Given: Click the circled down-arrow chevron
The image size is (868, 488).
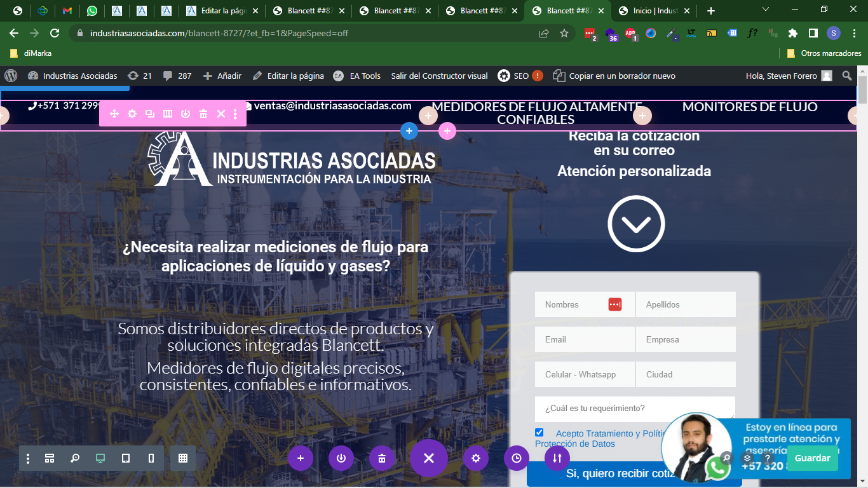Looking at the screenshot, I should [x=636, y=224].
